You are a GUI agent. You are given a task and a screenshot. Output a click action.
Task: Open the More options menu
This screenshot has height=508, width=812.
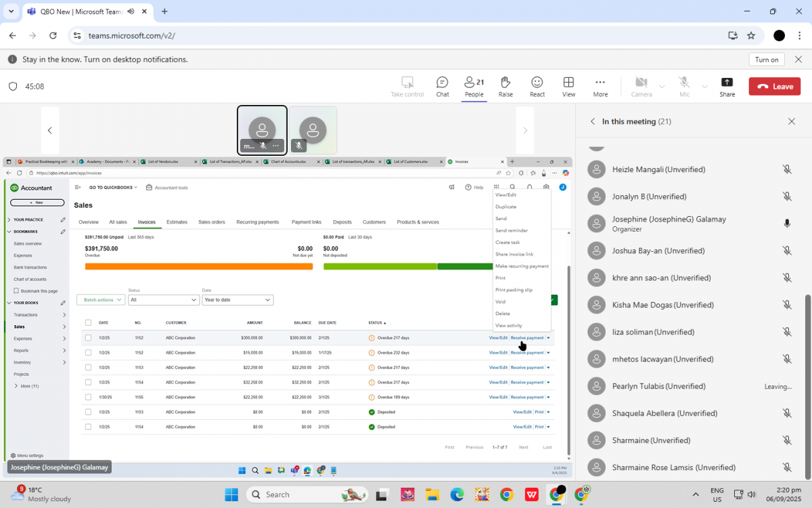[x=600, y=86]
